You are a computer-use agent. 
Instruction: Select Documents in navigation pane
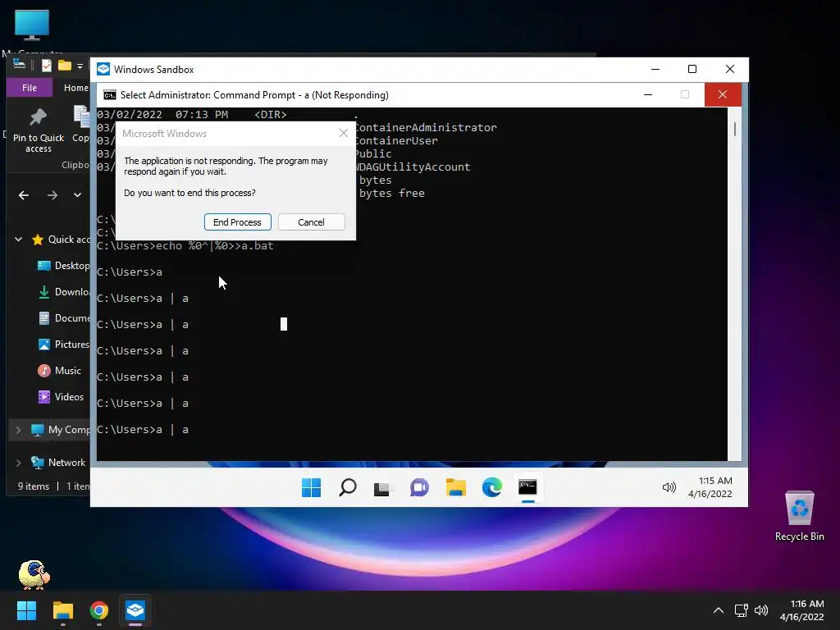click(64, 318)
